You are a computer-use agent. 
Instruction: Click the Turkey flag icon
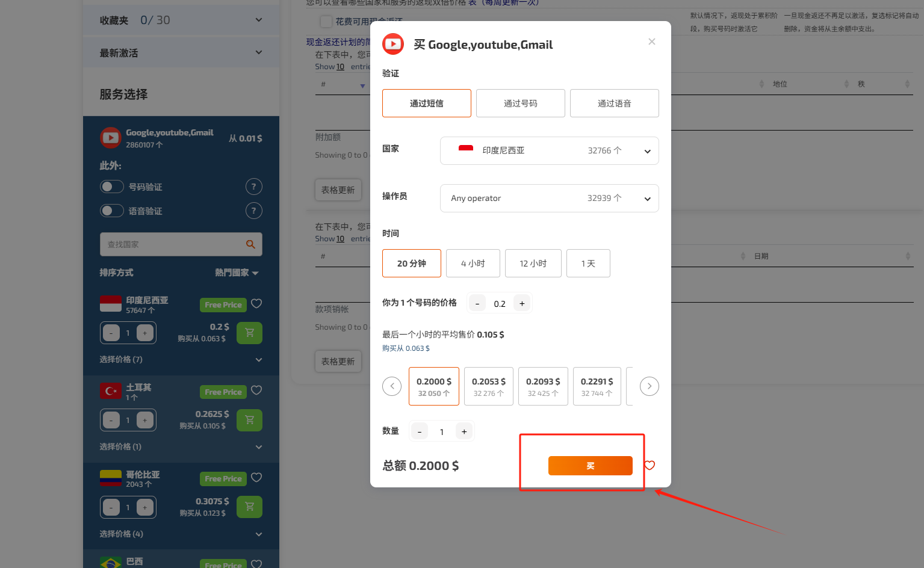click(111, 391)
